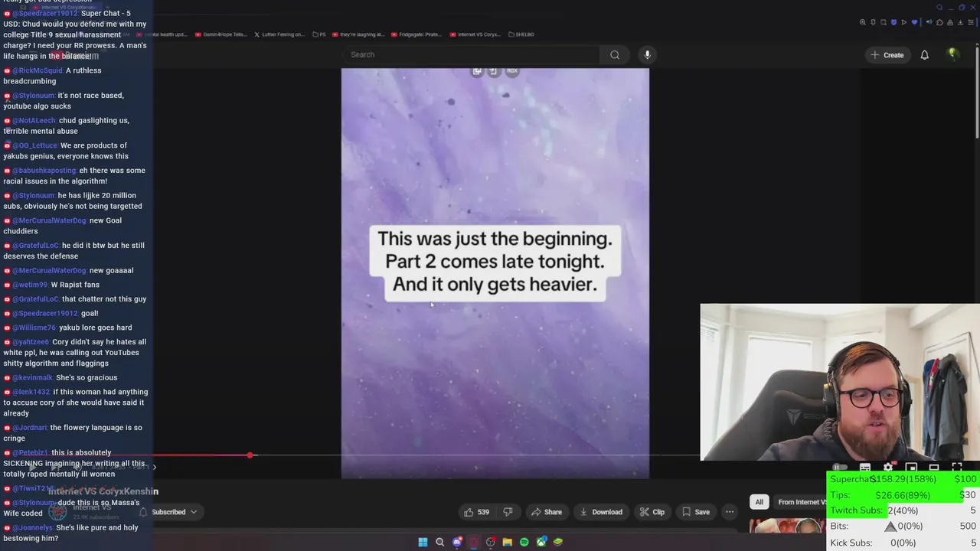Open Spotify from taskbar
Image resolution: width=980 pixels, height=551 pixels.
pos(524,542)
